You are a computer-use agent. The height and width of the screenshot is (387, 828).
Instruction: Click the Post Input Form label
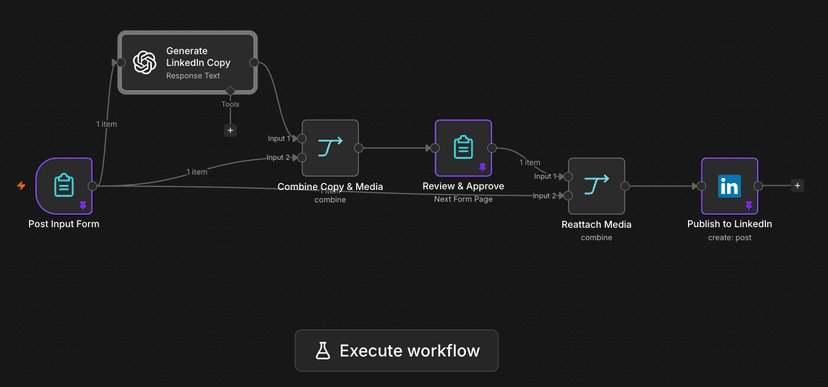(64, 224)
